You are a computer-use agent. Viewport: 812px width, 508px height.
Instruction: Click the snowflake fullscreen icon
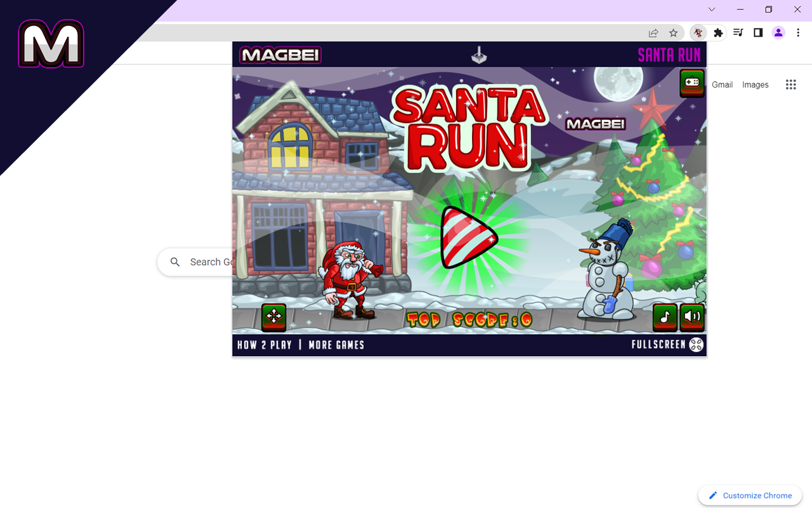(696, 344)
